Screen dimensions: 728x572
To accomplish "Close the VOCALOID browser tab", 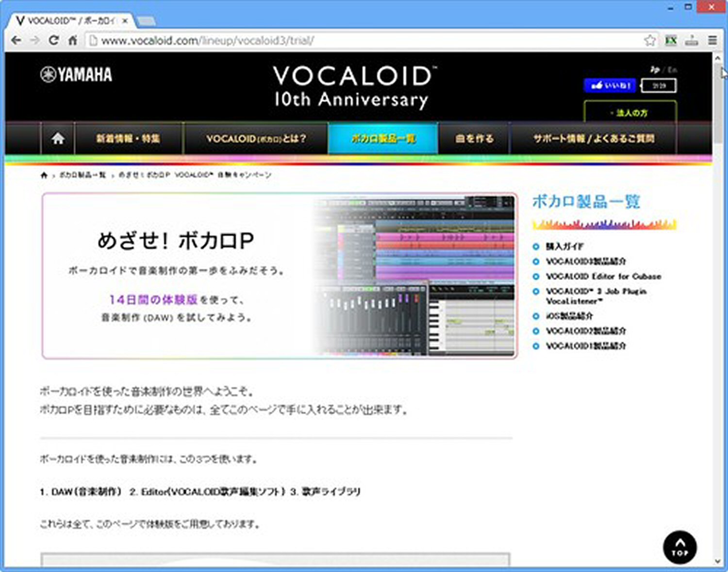I will coord(125,21).
